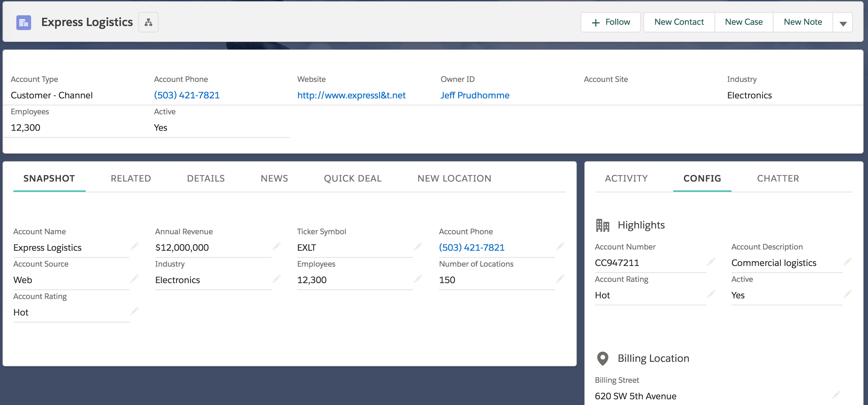The height and width of the screenshot is (405, 868).
Task: Edit Billing Street pencil icon
Action: pyautogui.click(x=836, y=395)
